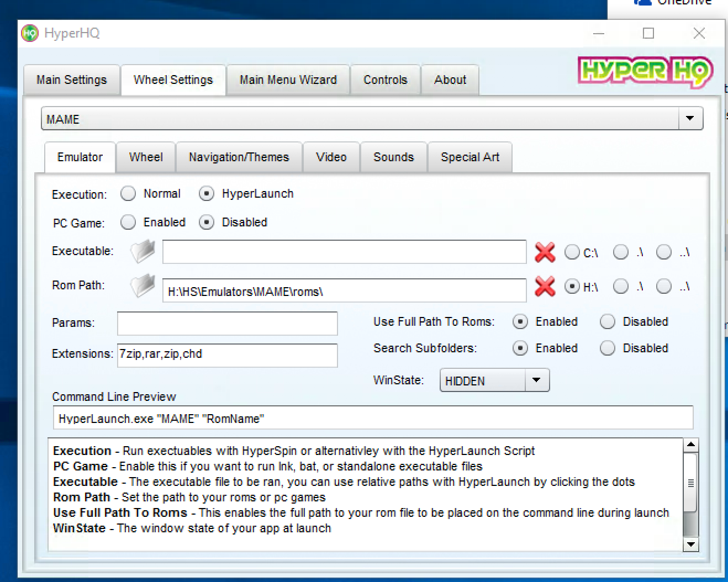Minimize the HyperHQ window
This screenshot has width=728, height=582.
599,33
